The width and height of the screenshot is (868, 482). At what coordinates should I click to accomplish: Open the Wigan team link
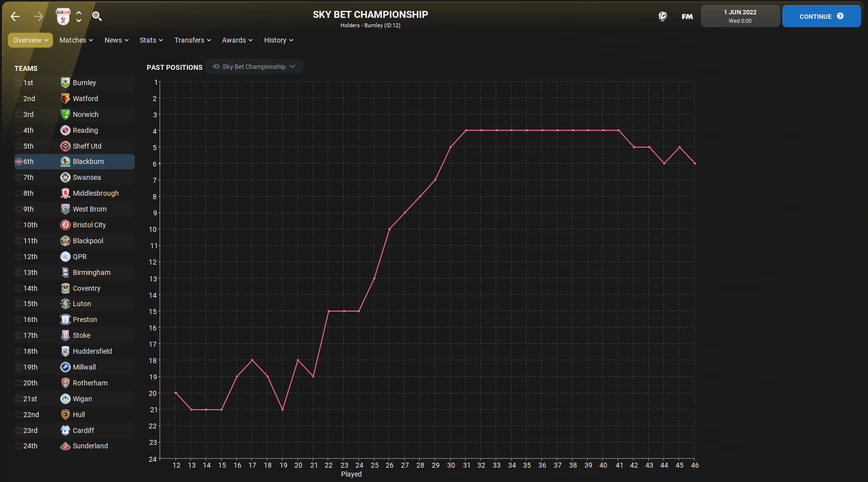coord(82,399)
